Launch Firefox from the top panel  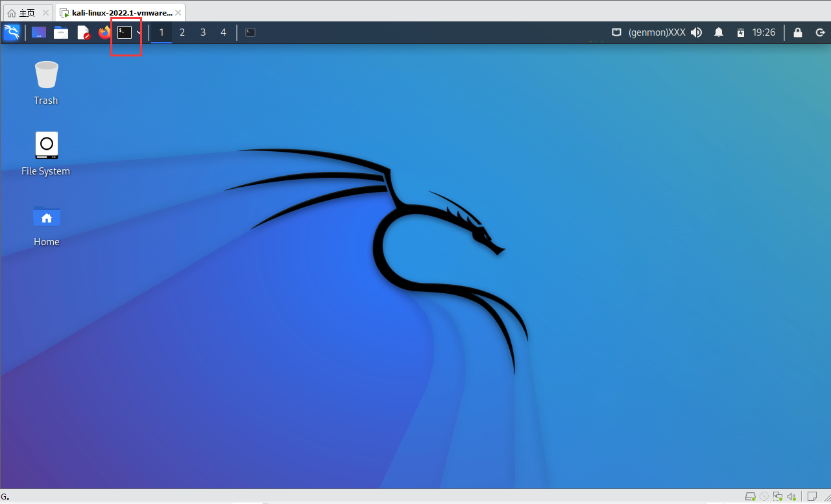tap(104, 32)
